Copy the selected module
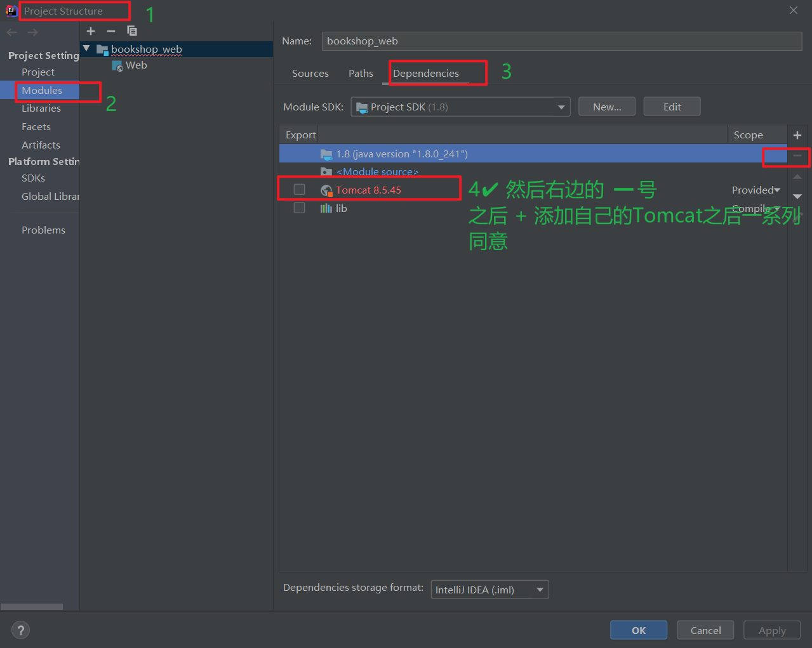812x648 pixels. pos(132,31)
